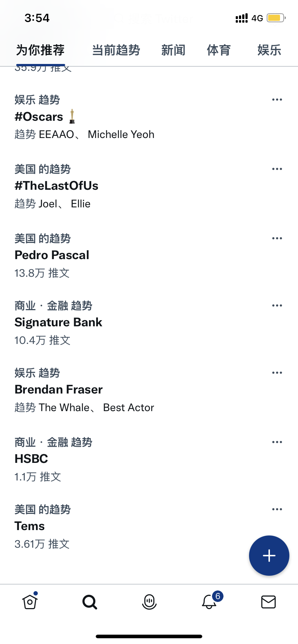Image resolution: width=298 pixels, height=644 pixels.
Task: Show more options for Brendan Fraser trend
Action: coord(277,373)
